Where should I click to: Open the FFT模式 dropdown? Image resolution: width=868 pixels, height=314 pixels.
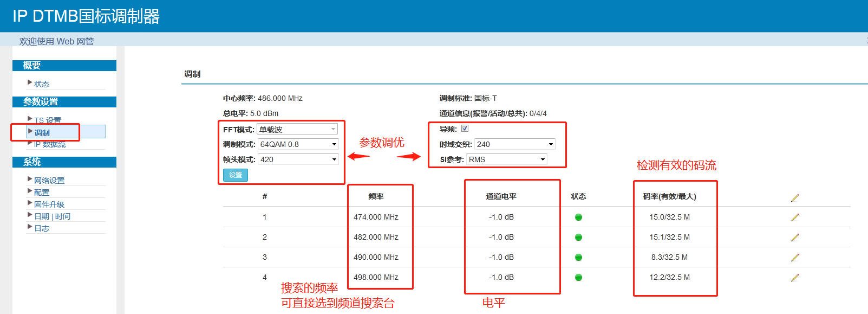[x=297, y=129]
